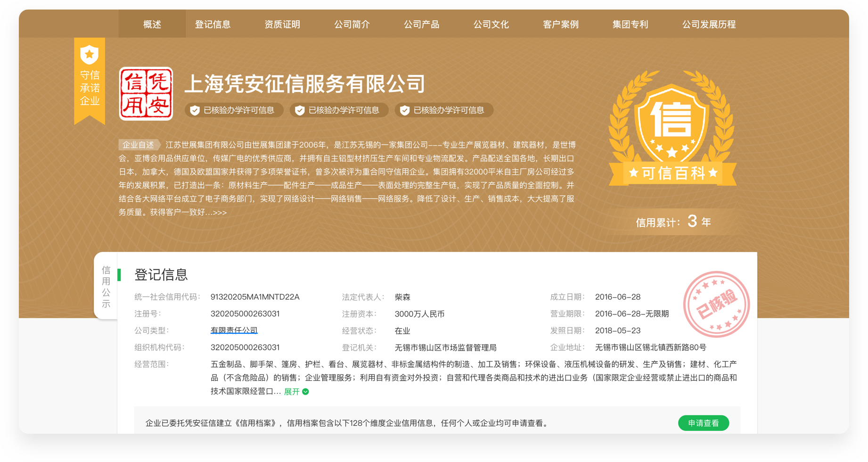Open the 概述 tab
Screen dimensions: 868x462
pyautogui.click(x=152, y=24)
